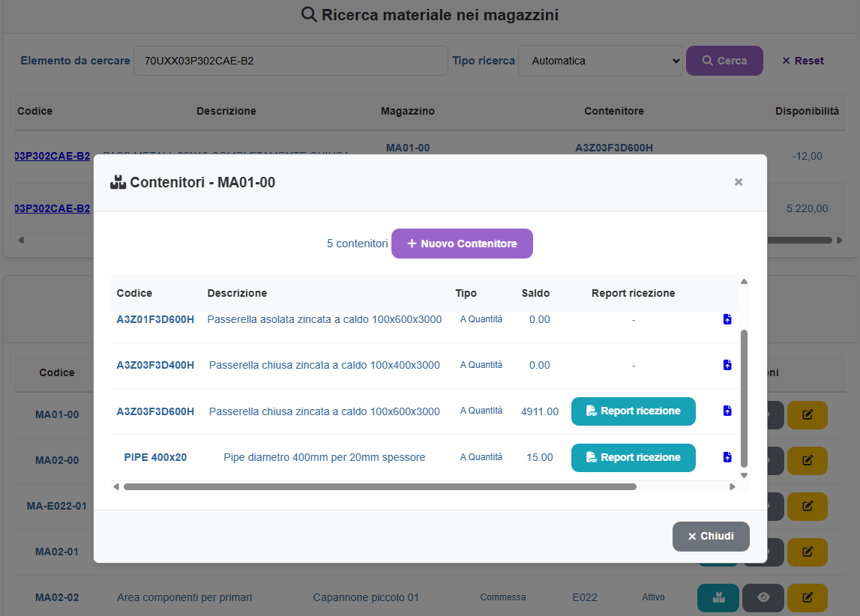Click availability value 5.220,00
This screenshot has height=616, width=860.
pos(807,209)
